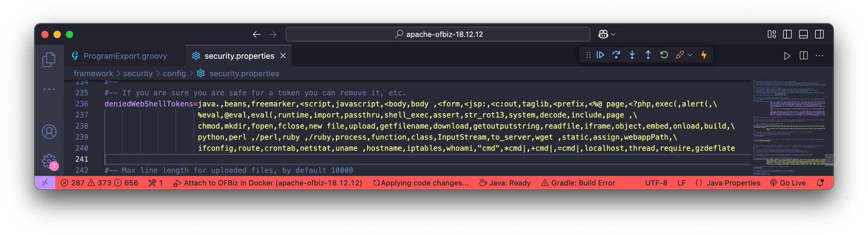Click the apache-ofbiz-18.12.12 search field

point(438,34)
